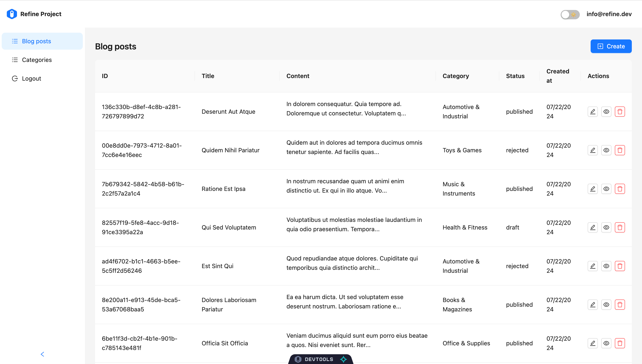Click the Refine Project logo icon
Screen dimensions: 642x364
tap(12, 14)
